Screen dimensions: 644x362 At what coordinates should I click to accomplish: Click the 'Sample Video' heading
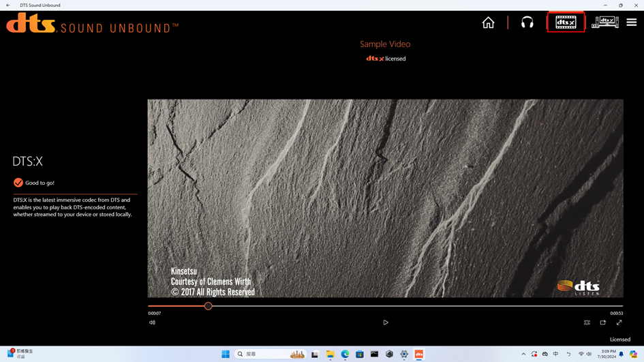(x=385, y=44)
